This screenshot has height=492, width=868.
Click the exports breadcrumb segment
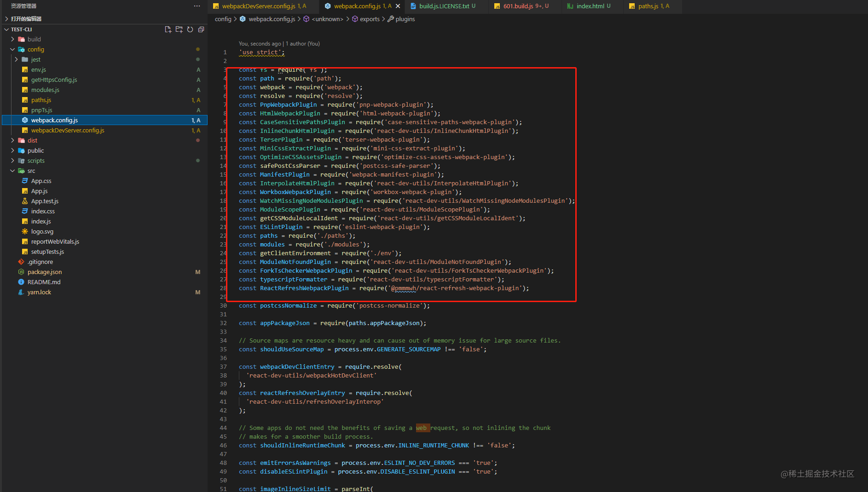[370, 19]
